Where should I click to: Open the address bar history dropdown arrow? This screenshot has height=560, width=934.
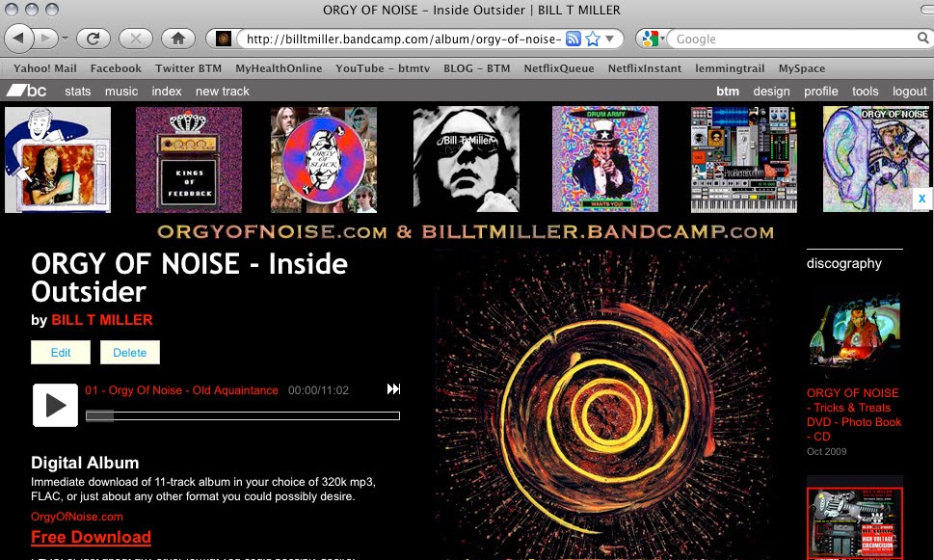(x=609, y=39)
